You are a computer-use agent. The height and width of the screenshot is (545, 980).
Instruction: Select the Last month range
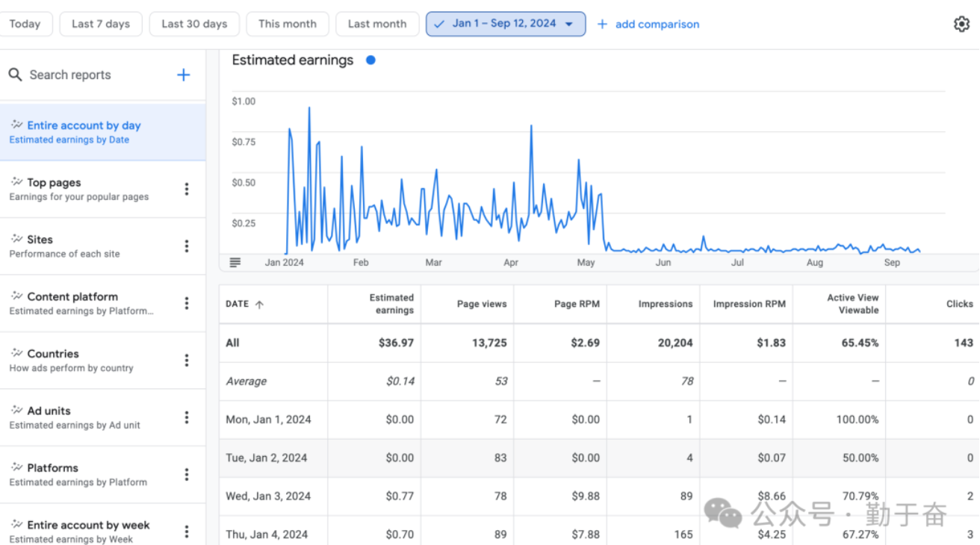coord(377,24)
